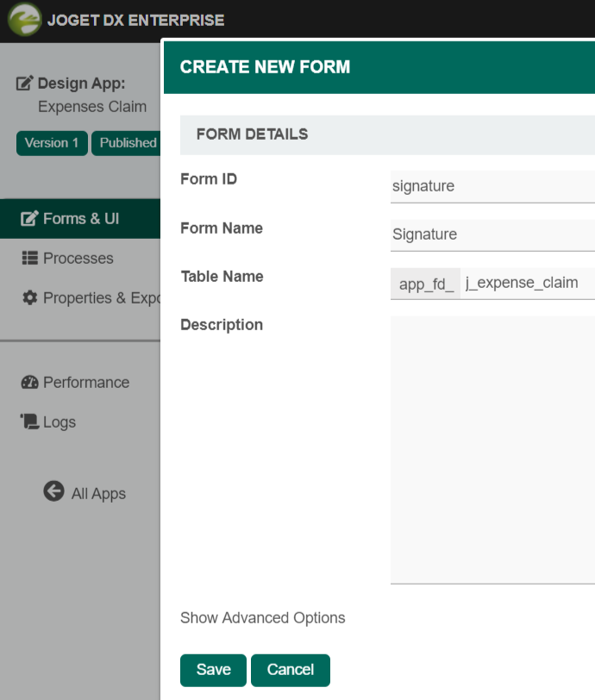Save the new form
The width and height of the screenshot is (595, 700).
213,670
